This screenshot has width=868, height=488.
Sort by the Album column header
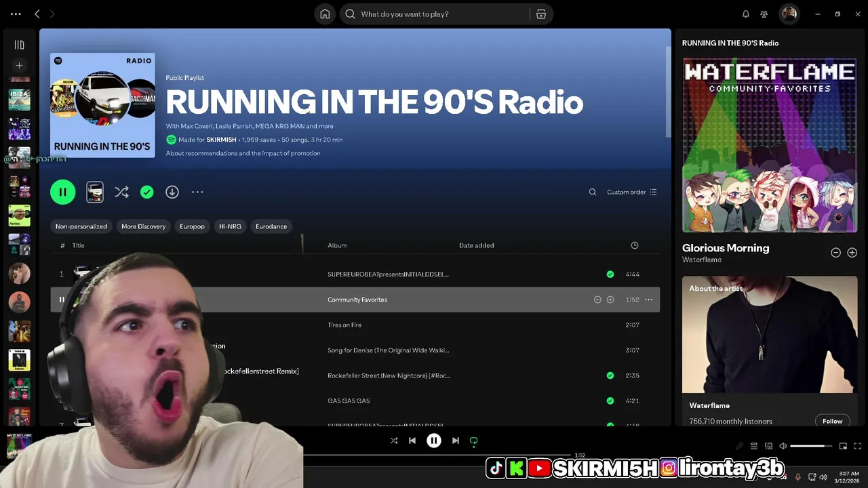coord(337,245)
